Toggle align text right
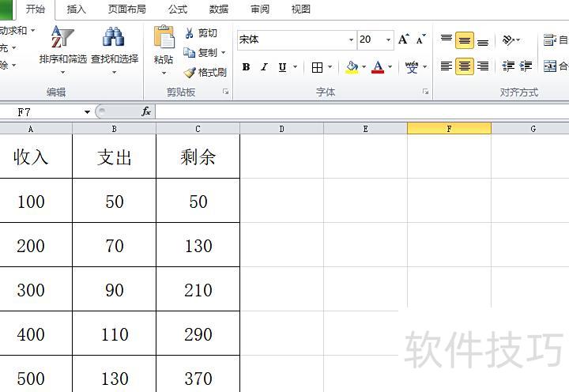The image size is (569, 392). [x=483, y=66]
